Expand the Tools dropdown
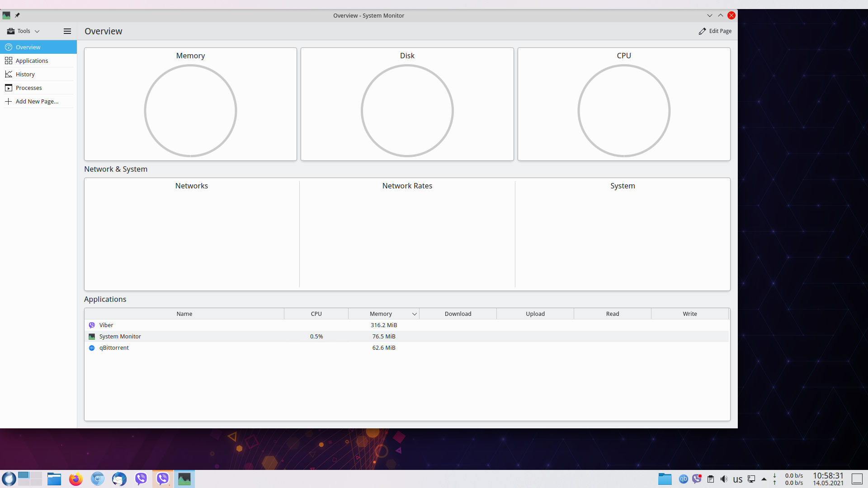Screen dimensions: 868x488 [x=24, y=31]
